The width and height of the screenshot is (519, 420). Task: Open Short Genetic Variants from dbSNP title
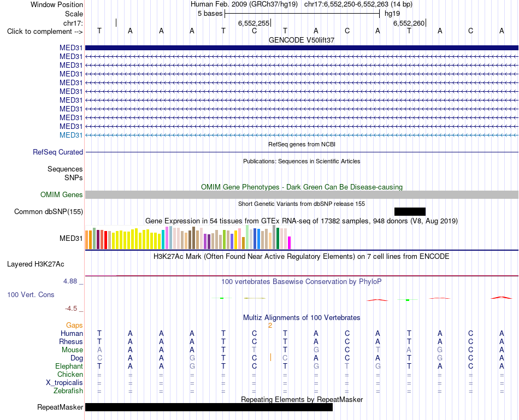[302, 204]
